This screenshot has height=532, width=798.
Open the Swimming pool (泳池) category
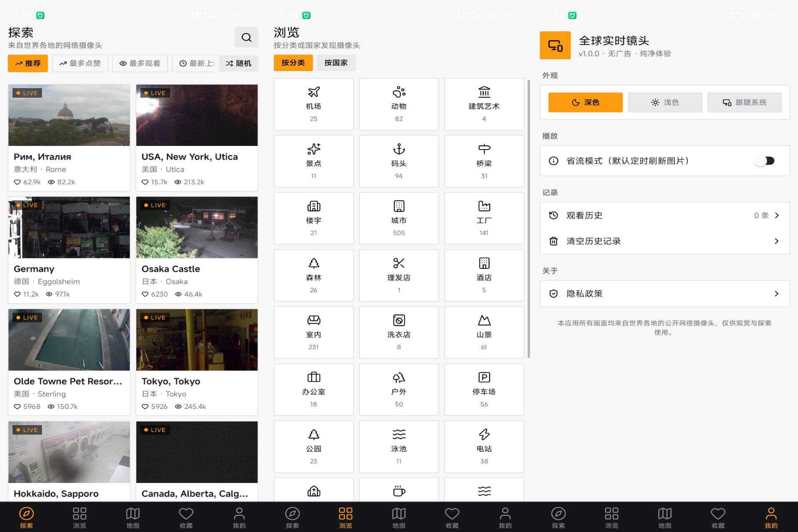pyautogui.click(x=399, y=446)
